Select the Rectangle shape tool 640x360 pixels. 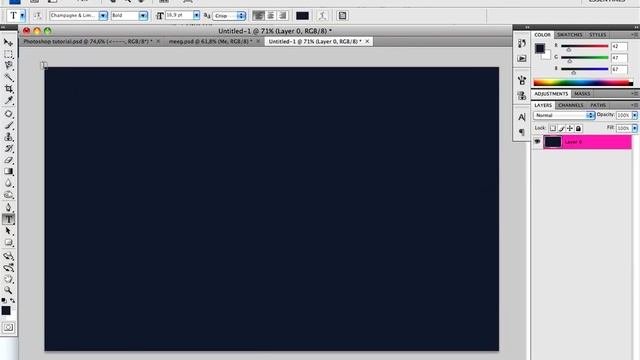(8, 243)
